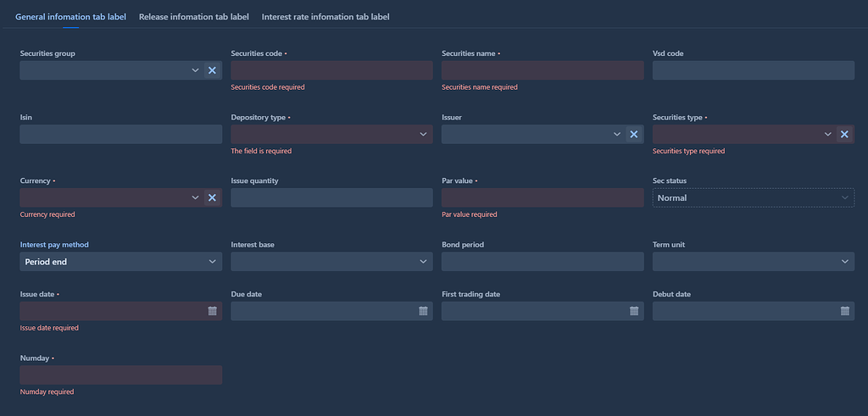868x416 pixels.
Task: Click into the Par value field
Action: [542, 197]
